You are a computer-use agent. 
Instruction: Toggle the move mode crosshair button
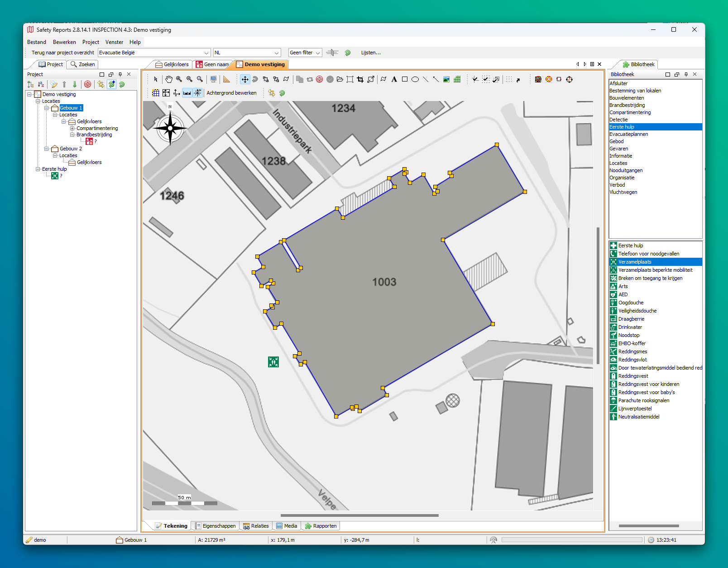244,79
